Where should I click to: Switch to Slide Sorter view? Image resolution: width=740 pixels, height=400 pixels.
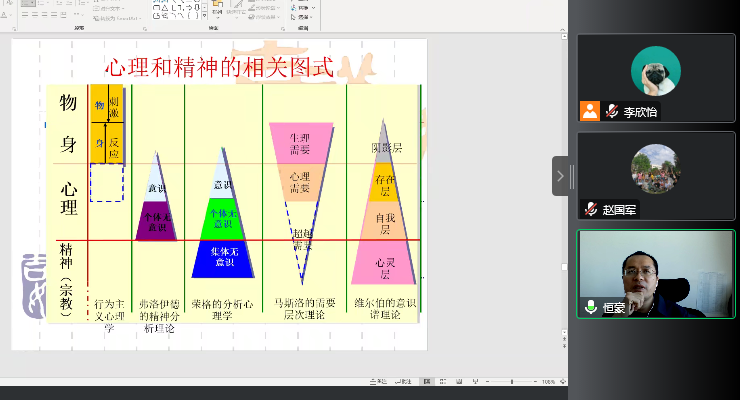[x=443, y=381]
